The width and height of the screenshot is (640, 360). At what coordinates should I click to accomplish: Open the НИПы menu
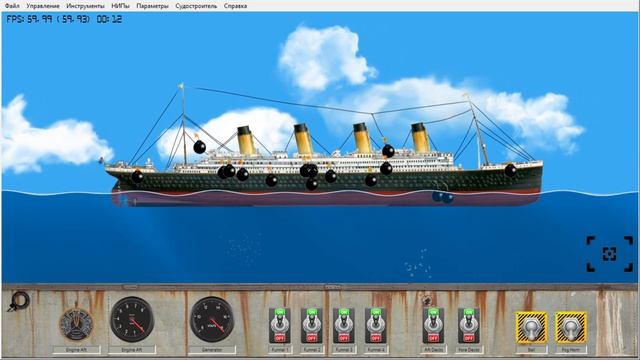(x=120, y=6)
